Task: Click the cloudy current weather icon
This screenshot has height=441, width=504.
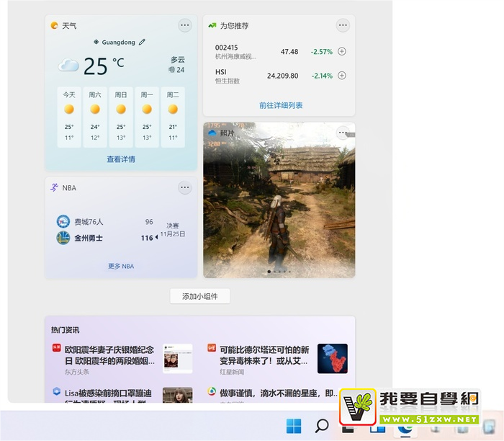Action: point(68,66)
